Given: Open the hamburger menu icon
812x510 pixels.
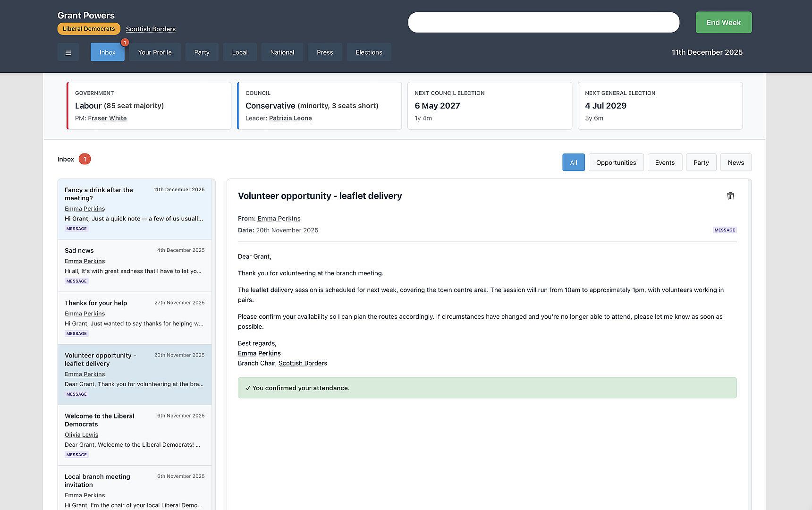Looking at the screenshot, I should [68, 52].
